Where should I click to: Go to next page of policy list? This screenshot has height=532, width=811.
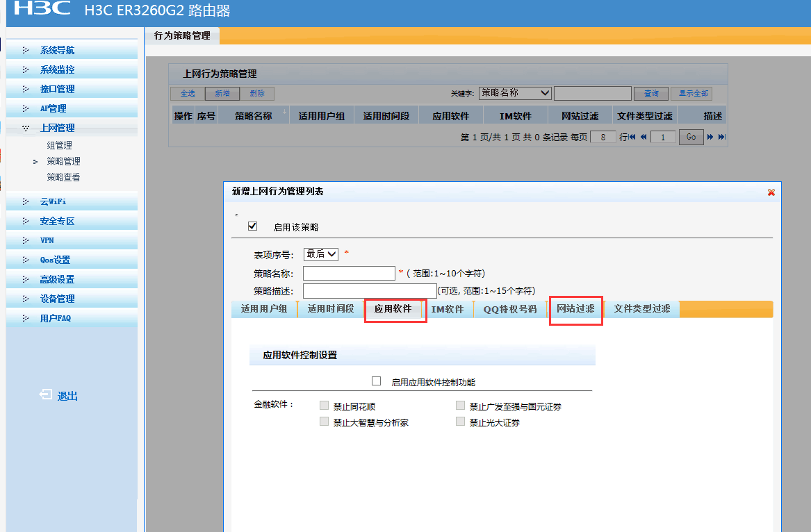[710, 137]
